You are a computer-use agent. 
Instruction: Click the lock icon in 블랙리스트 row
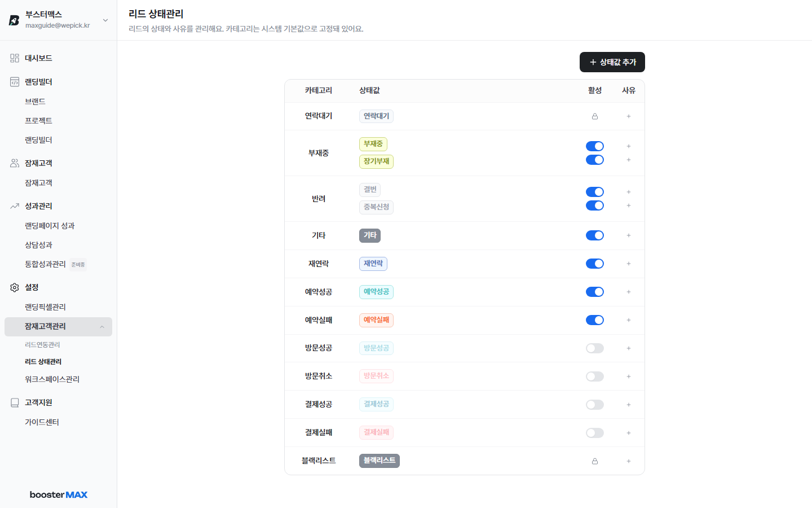tap(595, 461)
